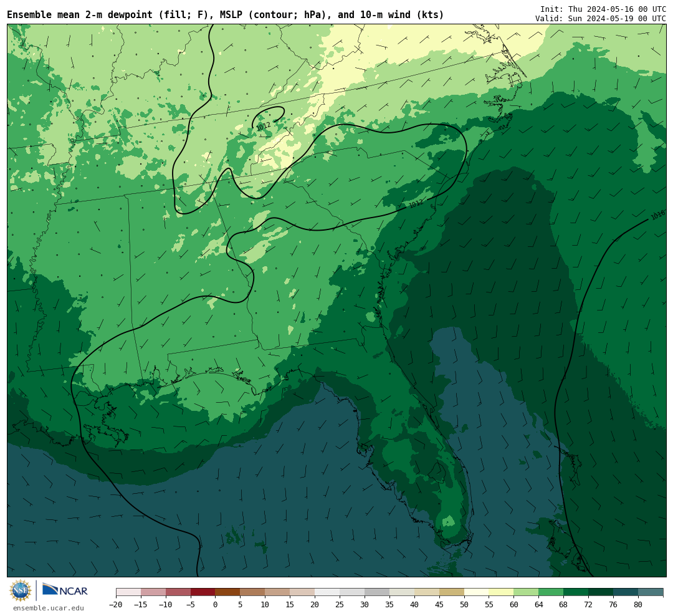
Task: Click the legend tick label '80'
Action: [638, 605]
